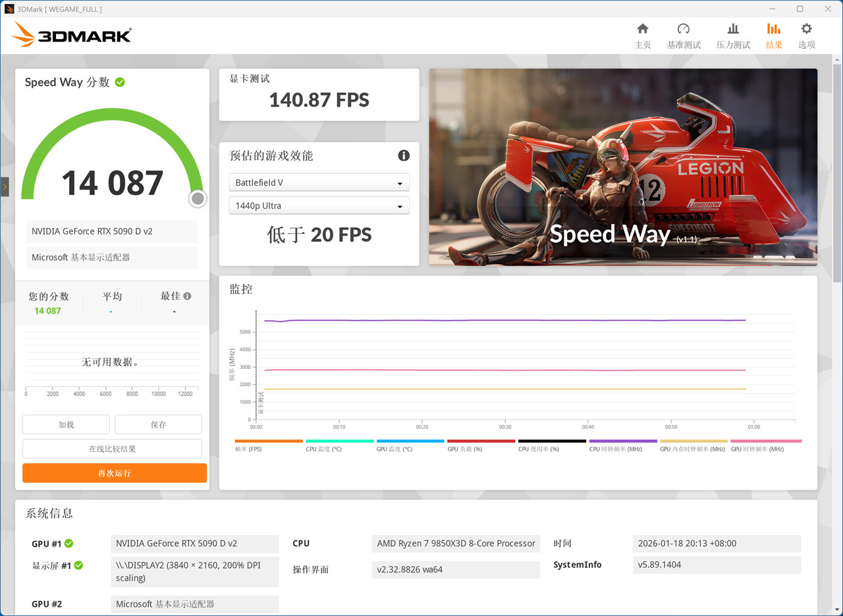Click the AMD Ryzen 7 9850X3D CPU field

click(456, 544)
